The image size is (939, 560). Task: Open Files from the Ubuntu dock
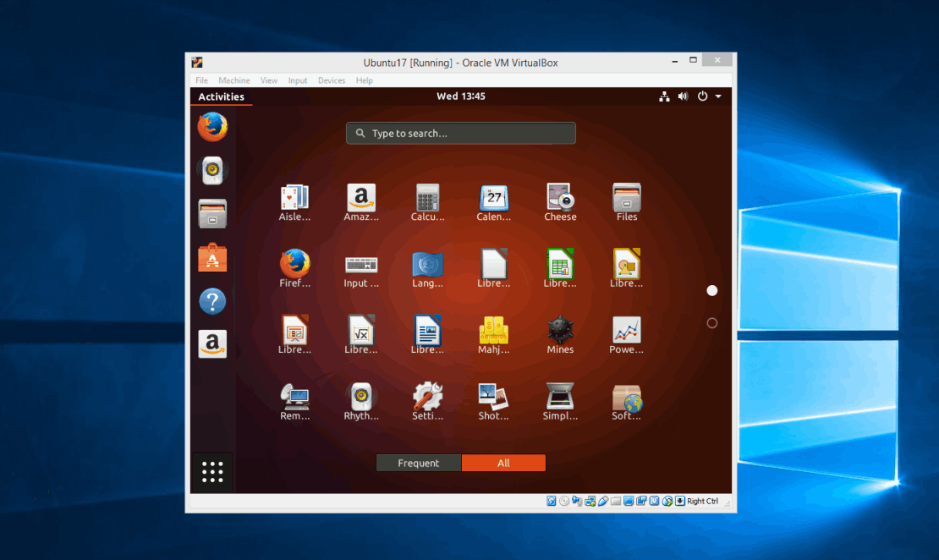[212, 214]
